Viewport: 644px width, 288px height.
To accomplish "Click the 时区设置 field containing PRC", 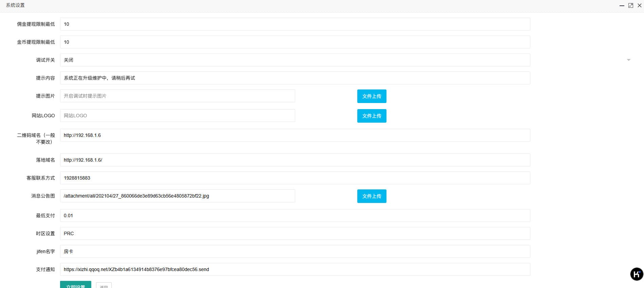I will point(295,233).
